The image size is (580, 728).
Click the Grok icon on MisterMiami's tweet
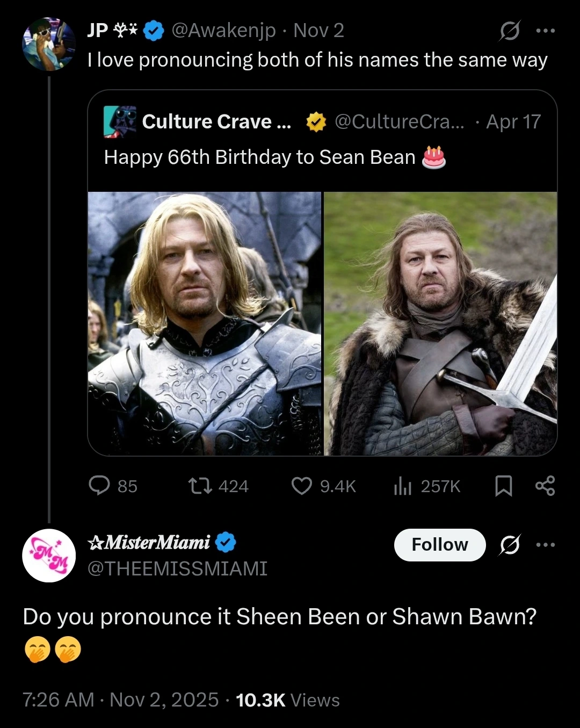pos(509,545)
